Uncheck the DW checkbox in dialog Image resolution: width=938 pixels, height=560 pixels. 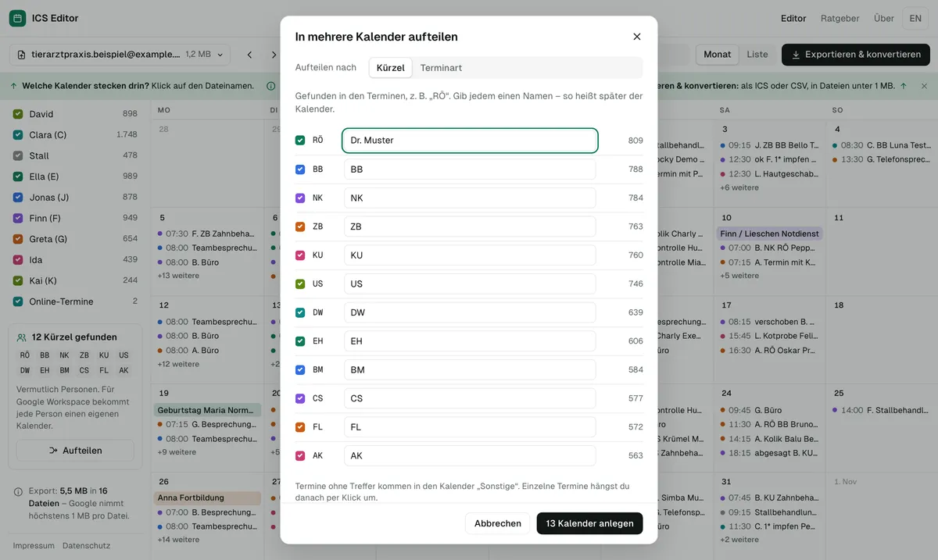coord(300,312)
